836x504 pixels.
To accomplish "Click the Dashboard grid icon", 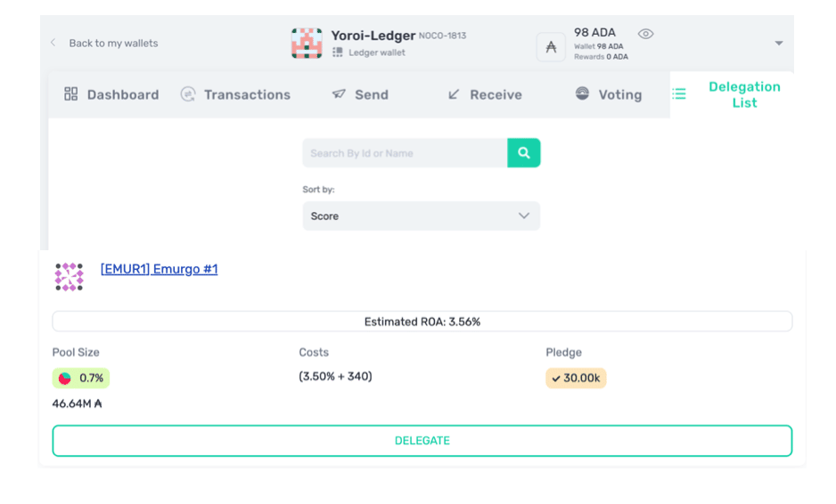I will tap(71, 94).
